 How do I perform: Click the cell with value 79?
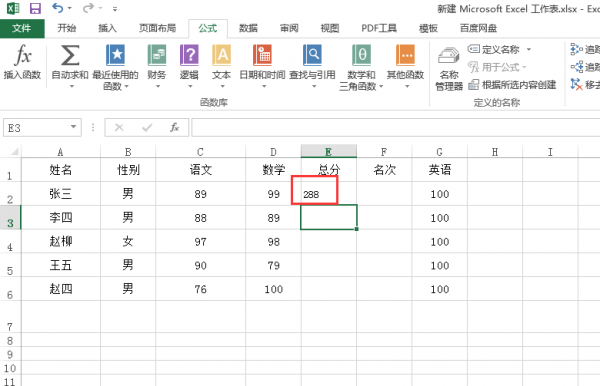273,265
